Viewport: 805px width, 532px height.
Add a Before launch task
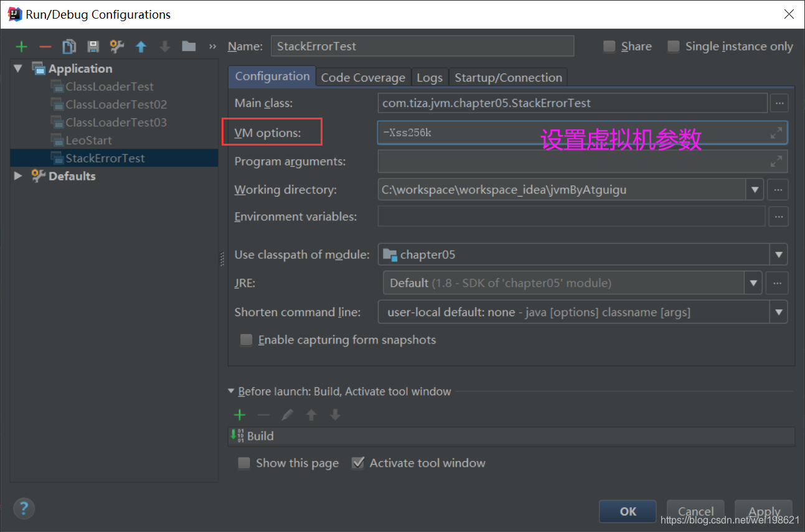[x=240, y=415]
